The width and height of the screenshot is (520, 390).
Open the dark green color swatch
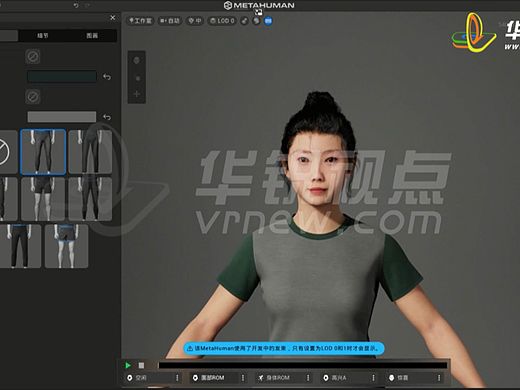pos(62,77)
